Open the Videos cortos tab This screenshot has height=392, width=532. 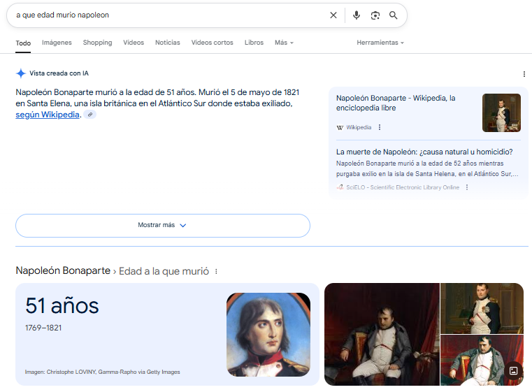coord(212,43)
